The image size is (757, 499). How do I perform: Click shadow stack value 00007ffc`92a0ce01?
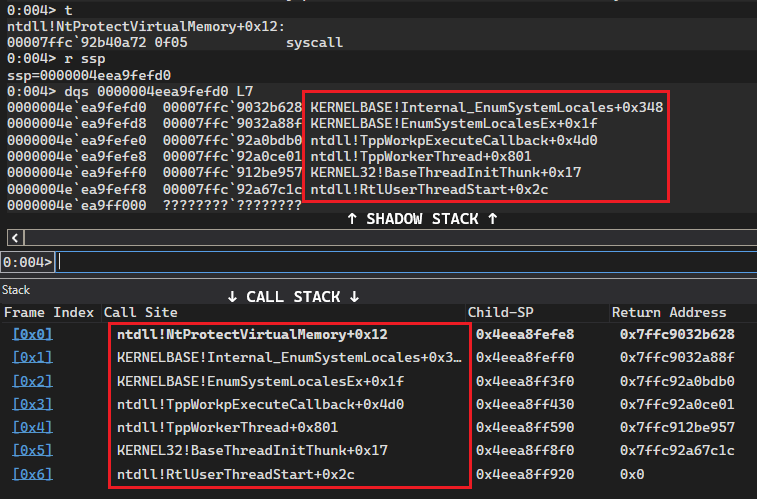pos(232,156)
